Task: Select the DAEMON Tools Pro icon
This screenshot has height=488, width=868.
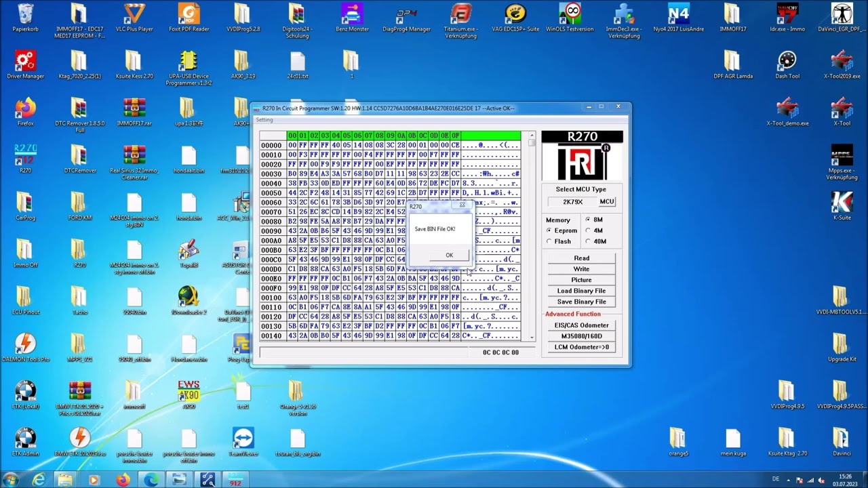Action: tap(26, 347)
